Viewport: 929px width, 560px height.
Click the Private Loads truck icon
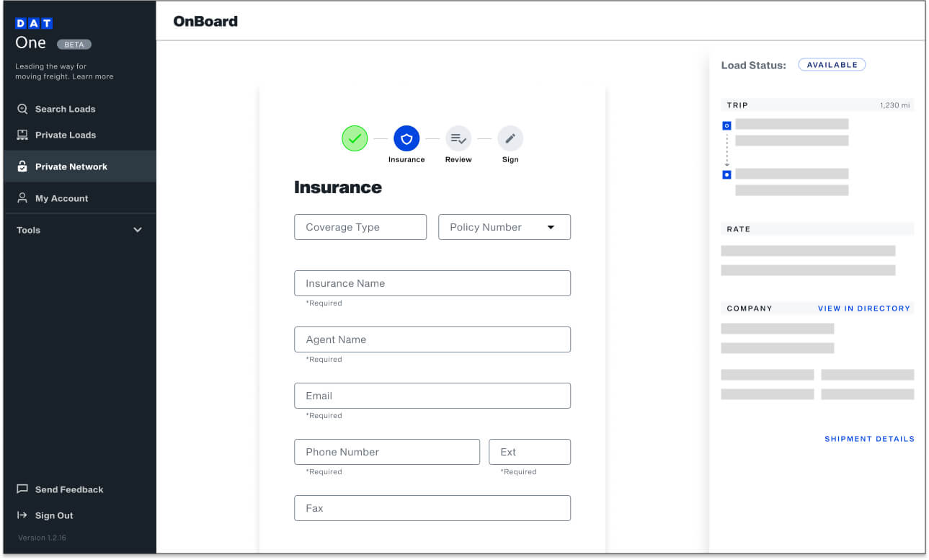point(22,135)
